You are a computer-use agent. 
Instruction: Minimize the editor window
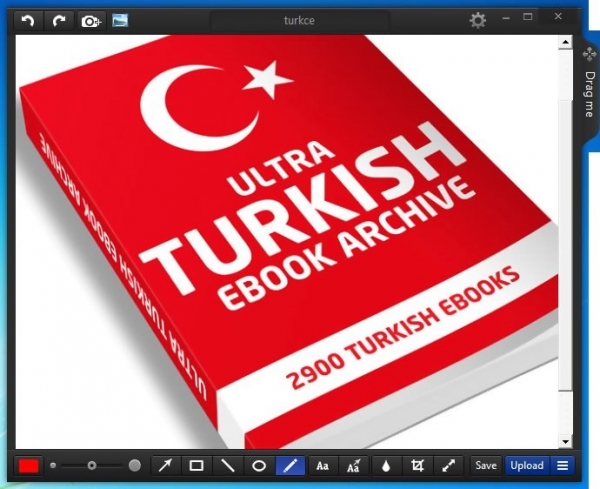tap(506, 18)
